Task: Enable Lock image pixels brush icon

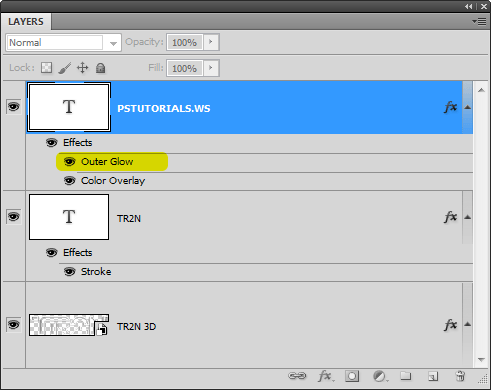Action: [x=65, y=68]
